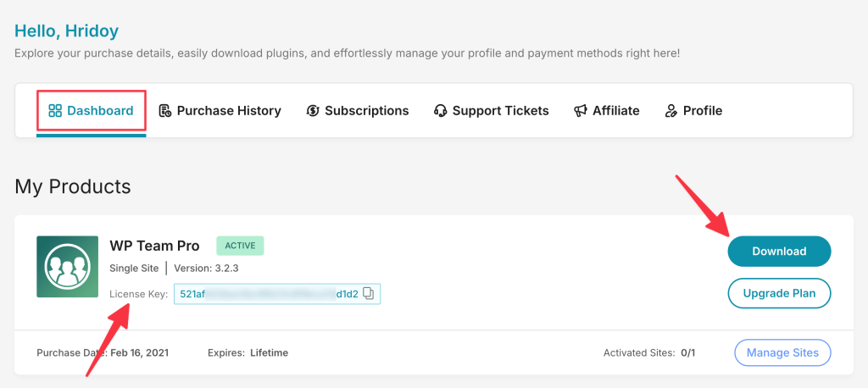Click the green ACTIVE status badge
This screenshot has height=388, width=868.
(x=241, y=246)
